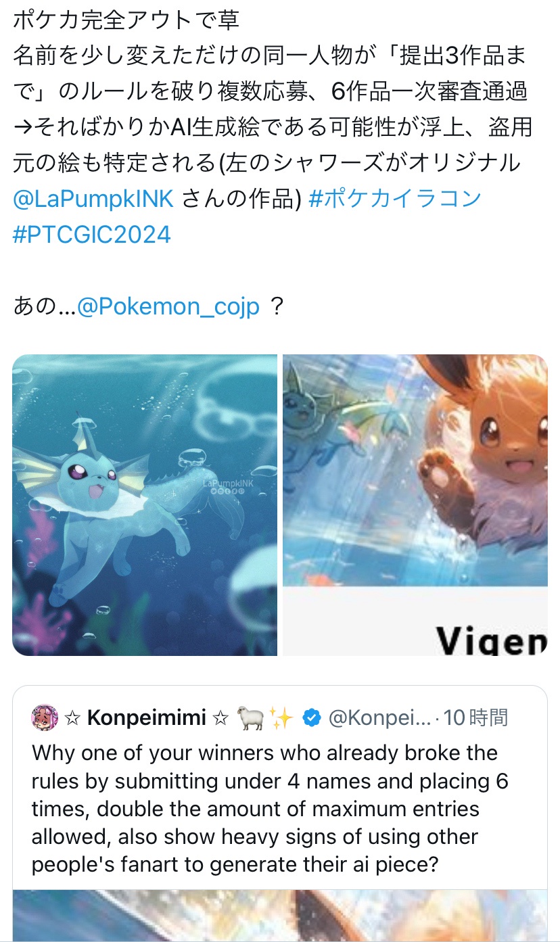The height and width of the screenshot is (942, 560).
Task: View the Vaporeon underwater artwork image
Action: (x=145, y=505)
